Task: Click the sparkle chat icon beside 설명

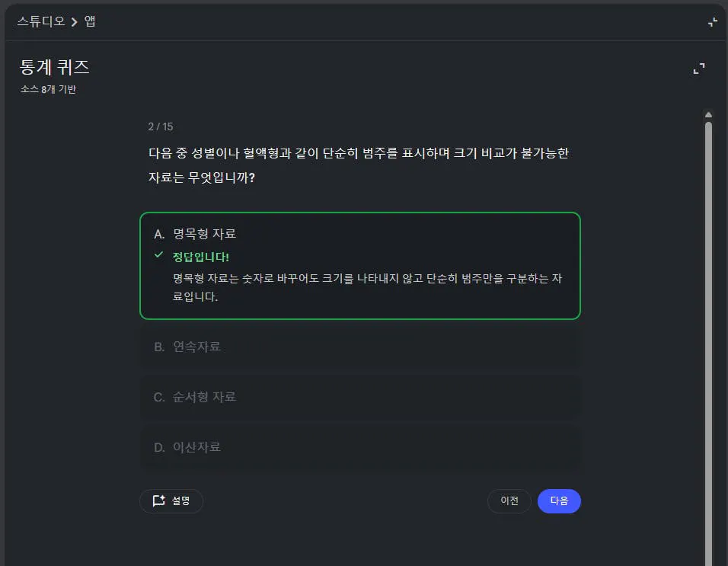Action: point(158,501)
